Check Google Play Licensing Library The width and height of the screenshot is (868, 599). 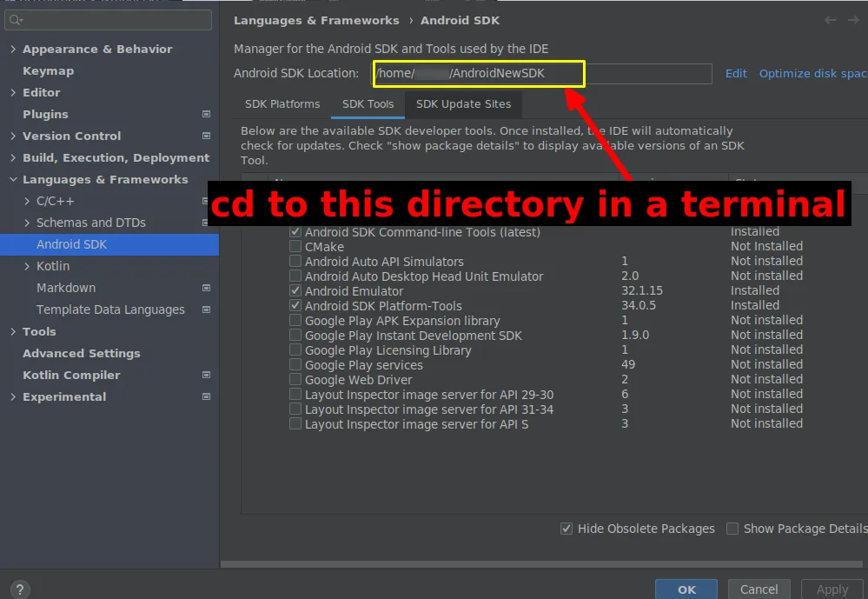(x=295, y=349)
